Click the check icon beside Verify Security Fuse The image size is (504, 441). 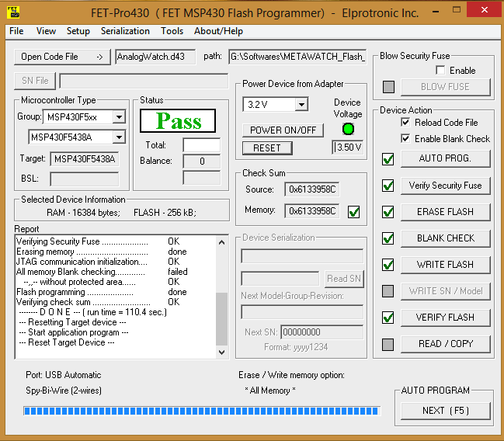click(388, 186)
